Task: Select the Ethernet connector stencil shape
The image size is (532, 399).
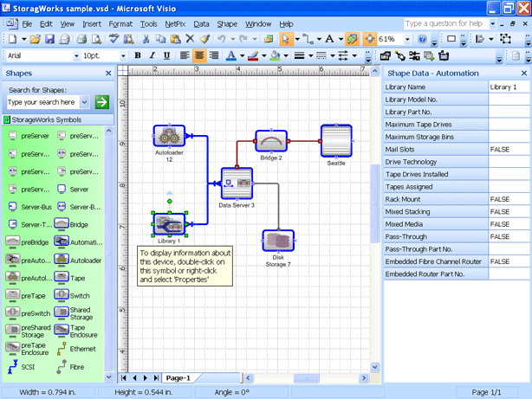Action: pyautogui.click(x=75, y=349)
